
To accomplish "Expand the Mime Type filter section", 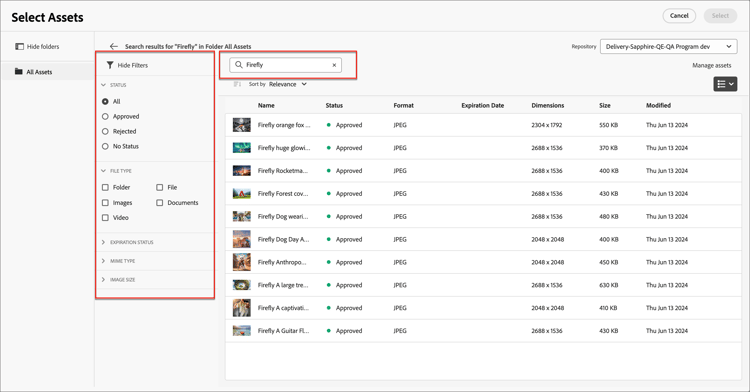I will click(118, 261).
